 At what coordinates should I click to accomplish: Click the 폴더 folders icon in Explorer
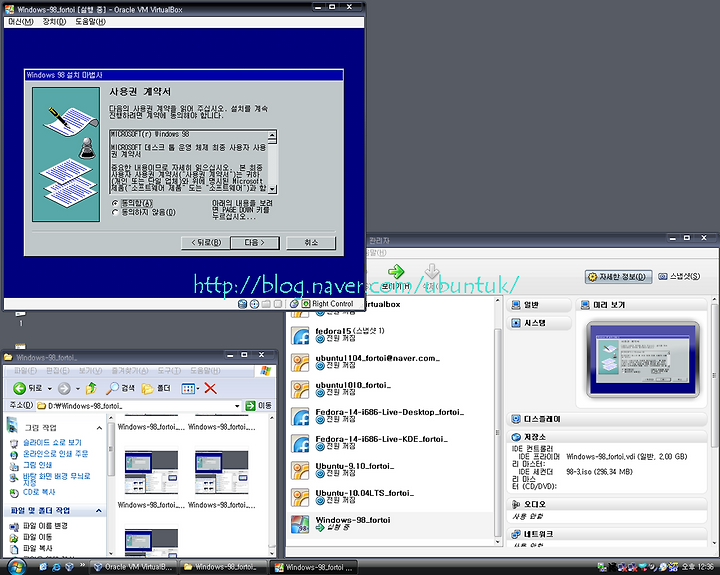click(x=156, y=389)
